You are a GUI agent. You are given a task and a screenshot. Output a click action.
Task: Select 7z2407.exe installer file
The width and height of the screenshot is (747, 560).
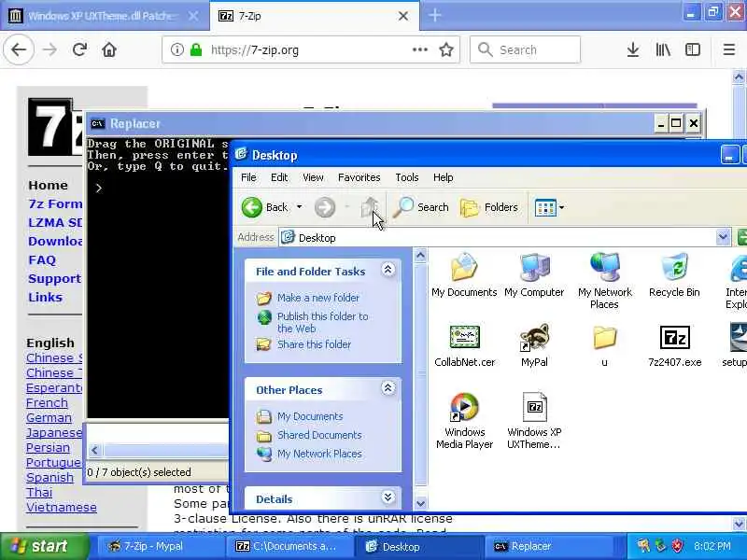[x=674, y=345]
